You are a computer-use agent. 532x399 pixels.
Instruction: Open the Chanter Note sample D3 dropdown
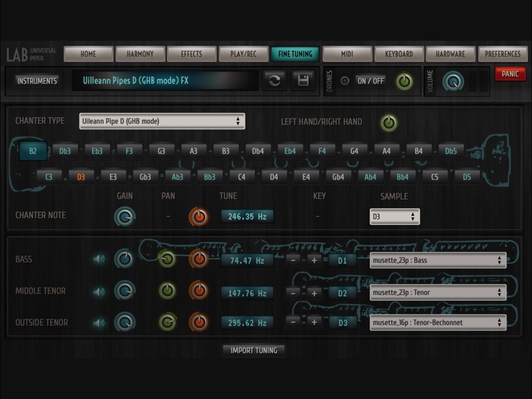click(394, 217)
